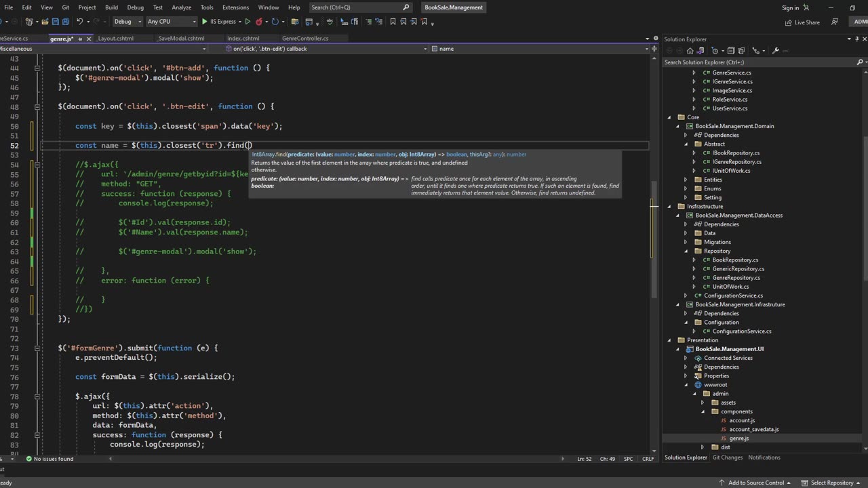Click the New Project icon in toolbar
This screenshot has height=488, width=868.
[29, 22]
